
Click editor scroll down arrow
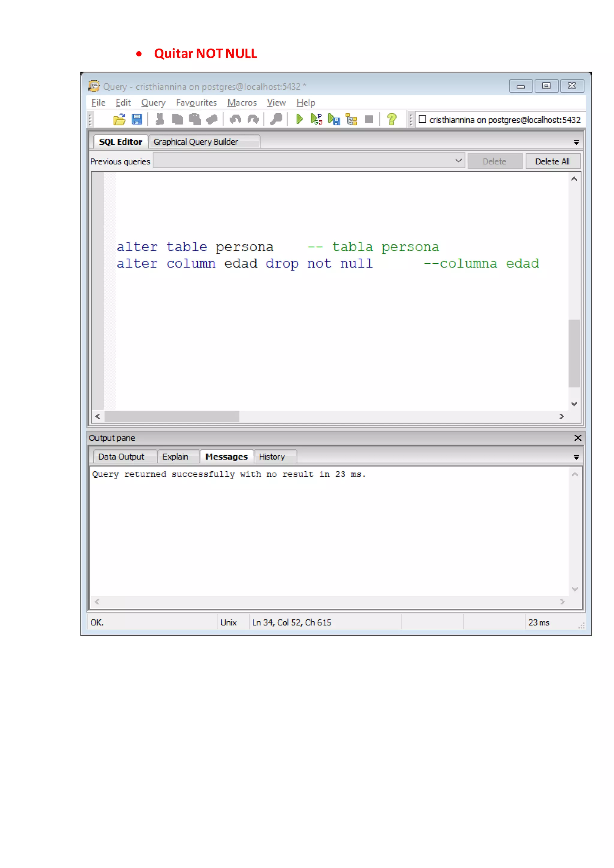(x=574, y=404)
